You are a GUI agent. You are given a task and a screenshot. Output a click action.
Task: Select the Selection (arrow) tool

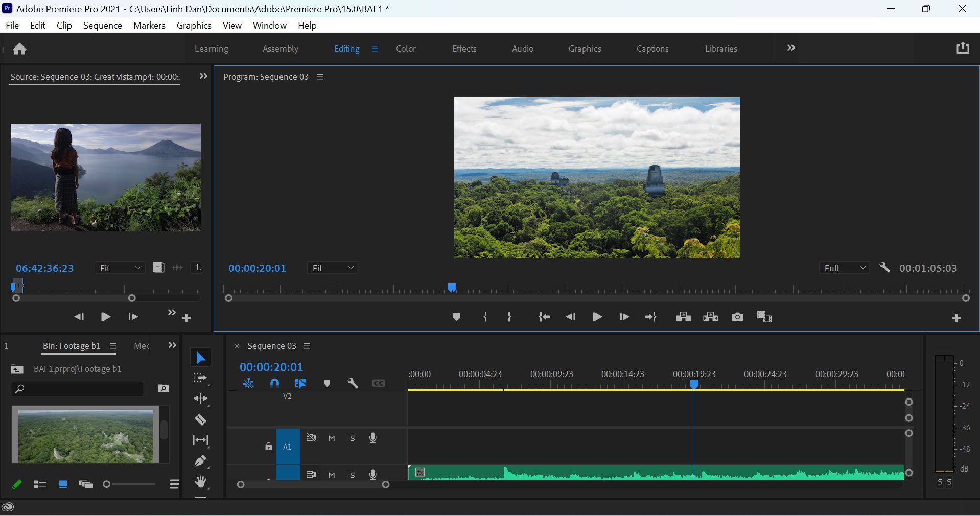point(200,358)
